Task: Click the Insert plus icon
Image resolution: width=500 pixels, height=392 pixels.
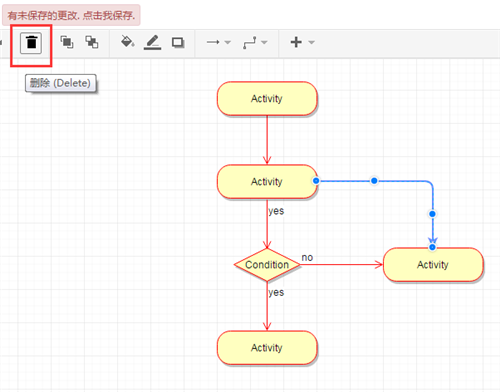Action: 296,42
